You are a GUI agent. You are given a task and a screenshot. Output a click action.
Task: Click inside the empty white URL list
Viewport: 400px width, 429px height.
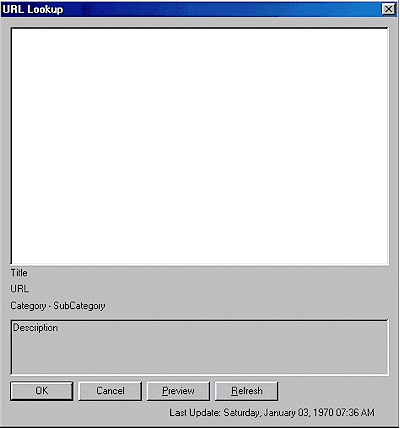click(x=200, y=146)
